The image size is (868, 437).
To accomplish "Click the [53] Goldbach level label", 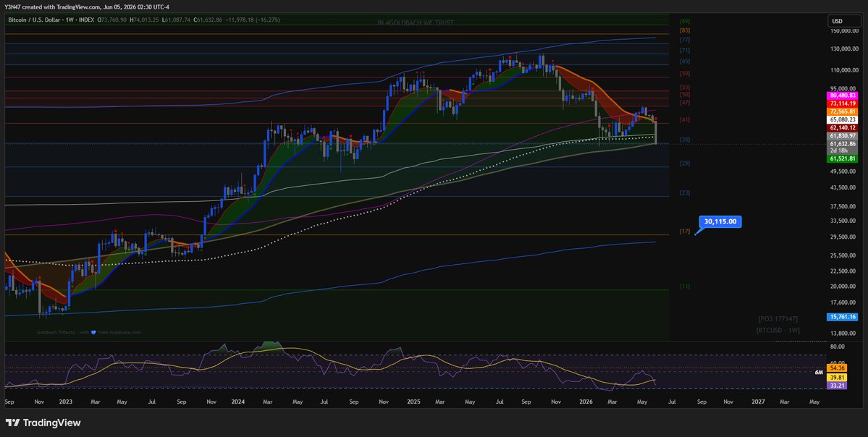I will click(684, 88).
